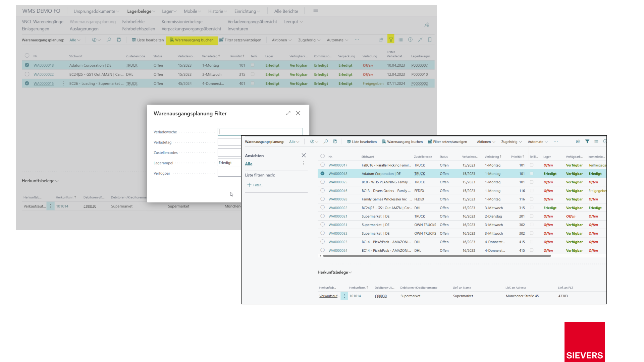The width and height of the screenshot is (644, 362).
Task: Close the Warenausgangsplanung Filter dialog
Action: (298, 113)
